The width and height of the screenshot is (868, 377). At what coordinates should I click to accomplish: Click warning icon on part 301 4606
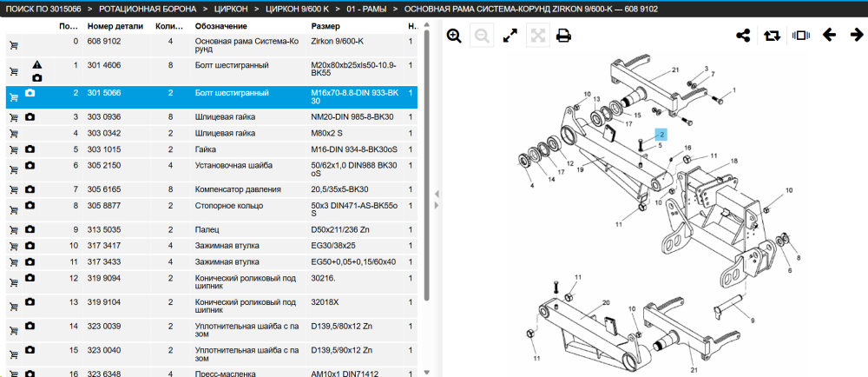click(x=36, y=65)
